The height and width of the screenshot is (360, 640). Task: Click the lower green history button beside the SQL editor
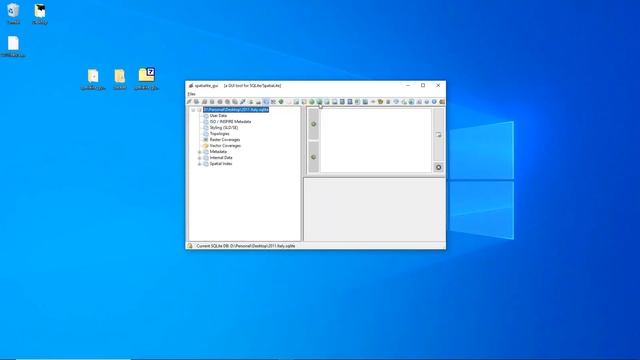point(313,157)
